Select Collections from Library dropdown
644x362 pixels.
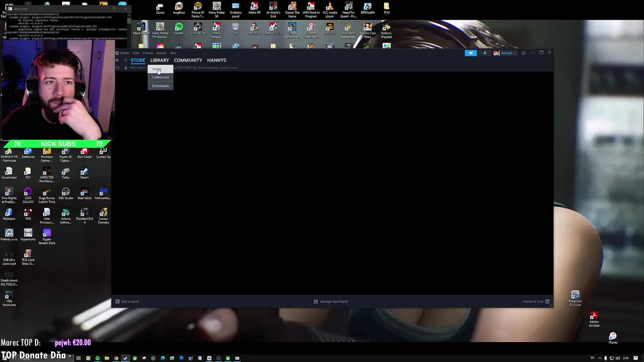160,77
